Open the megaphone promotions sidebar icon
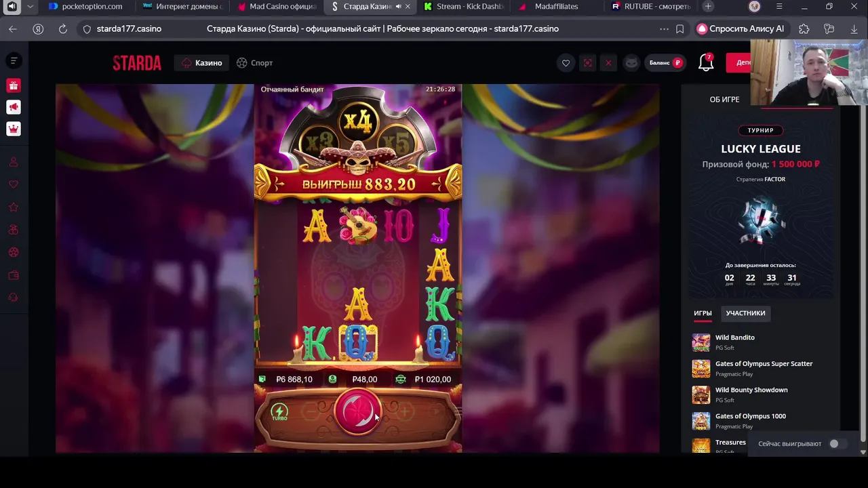The image size is (868, 488). tap(14, 107)
